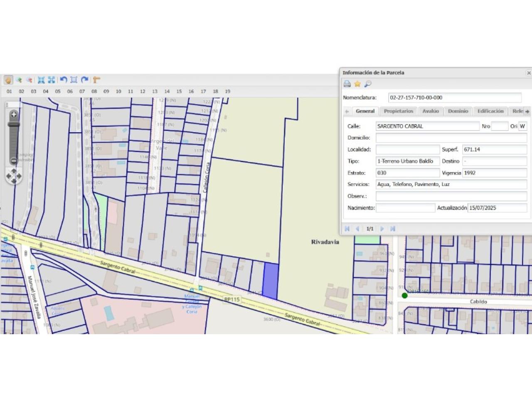Switch to the Avalúo tab
This screenshot has height=399, width=532.
(431, 111)
